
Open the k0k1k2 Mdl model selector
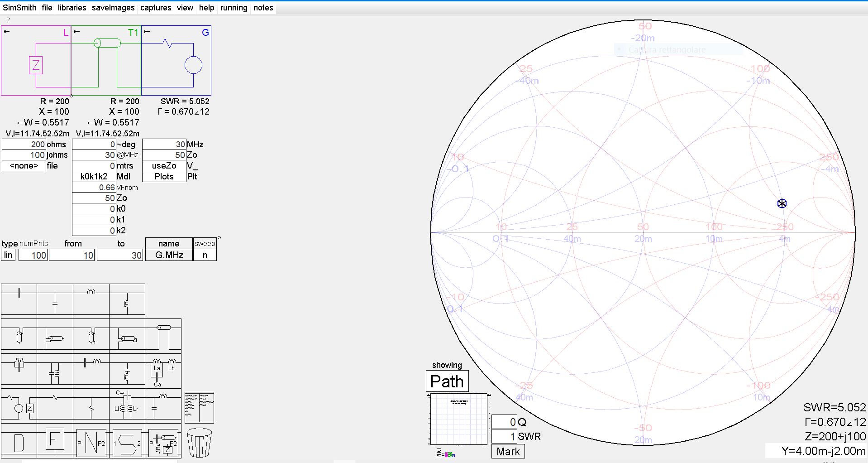tap(94, 177)
